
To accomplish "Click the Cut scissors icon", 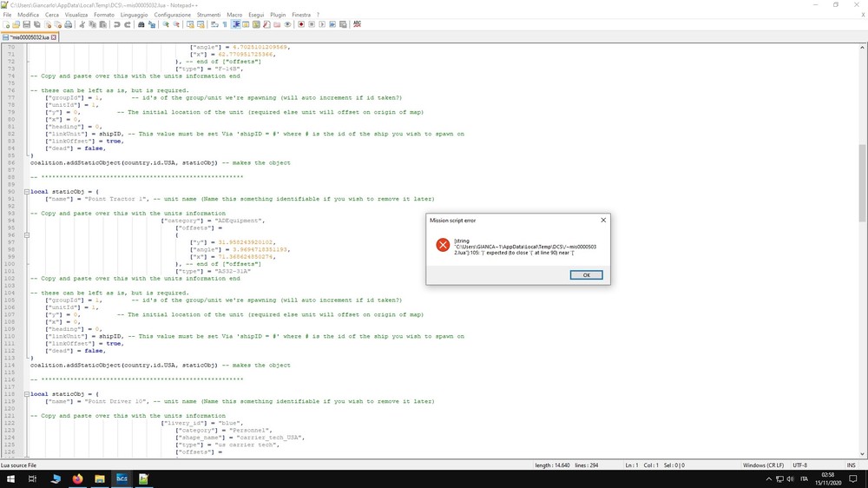I will (82, 24).
